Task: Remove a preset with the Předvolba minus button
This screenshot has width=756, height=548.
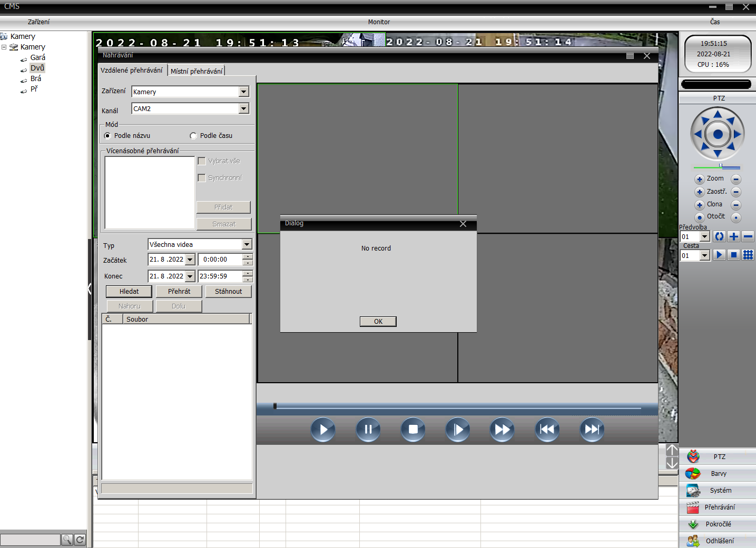Action: click(x=748, y=237)
